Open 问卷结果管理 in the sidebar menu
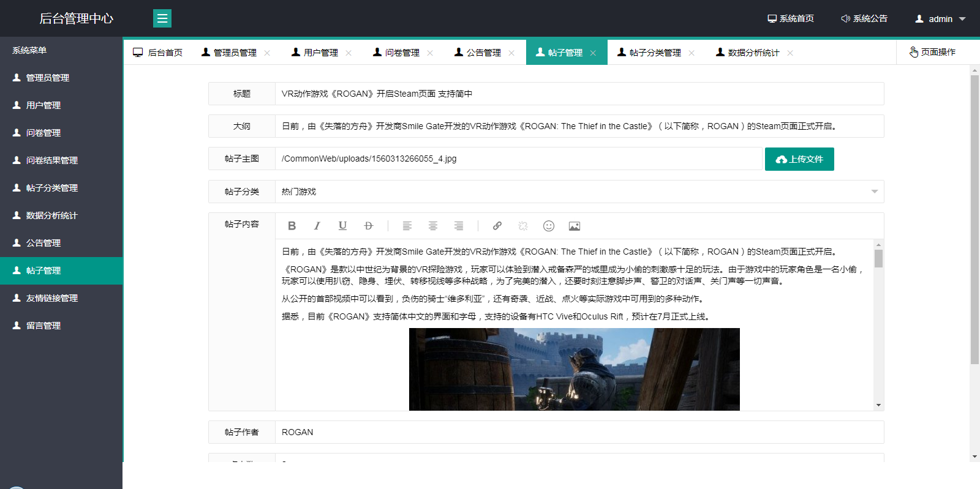Viewport: 980px width, 489px height. pyautogui.click(x=61, y=160)
